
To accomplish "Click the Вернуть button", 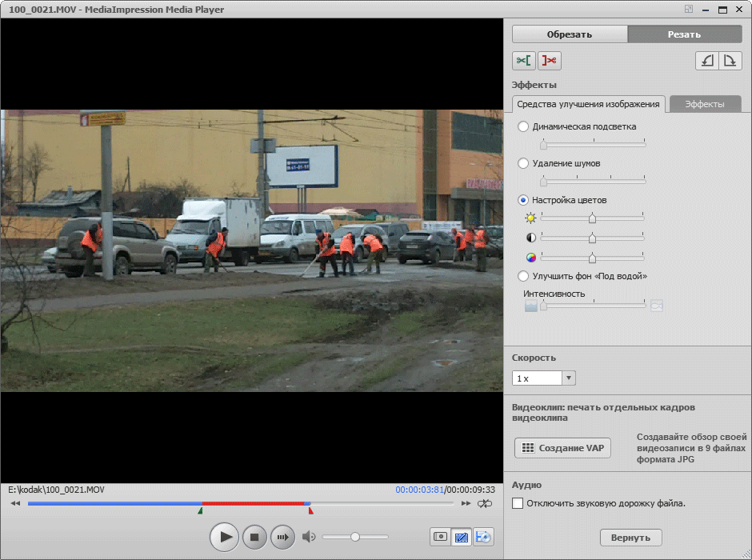I will (630, 538).
